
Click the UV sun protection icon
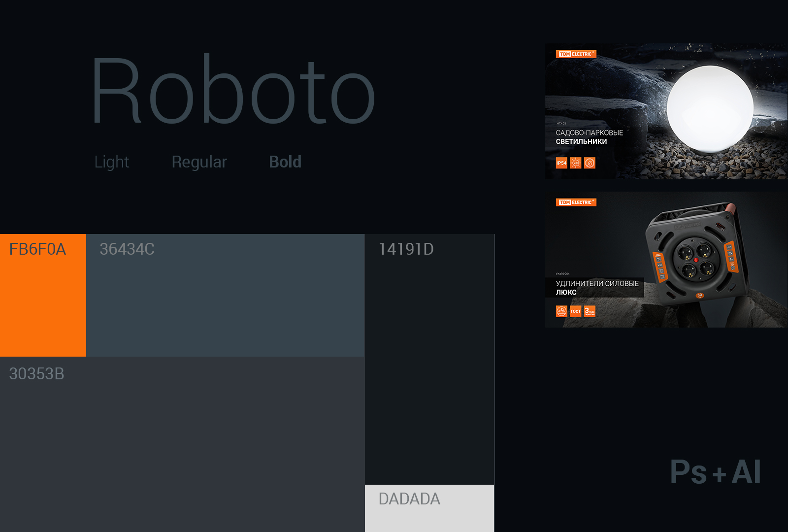click(575, 163)
